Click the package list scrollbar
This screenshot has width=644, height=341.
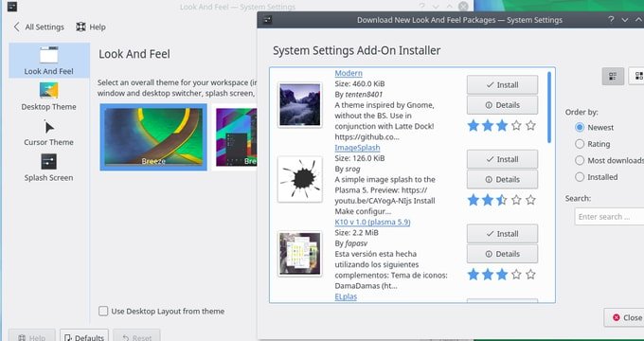(x=549, y=108)
